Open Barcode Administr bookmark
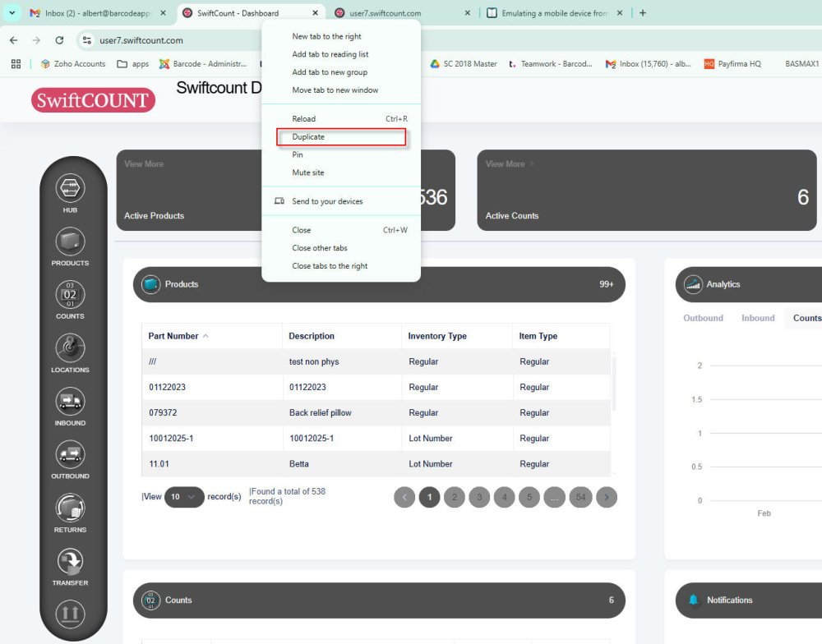 (203, 64)
